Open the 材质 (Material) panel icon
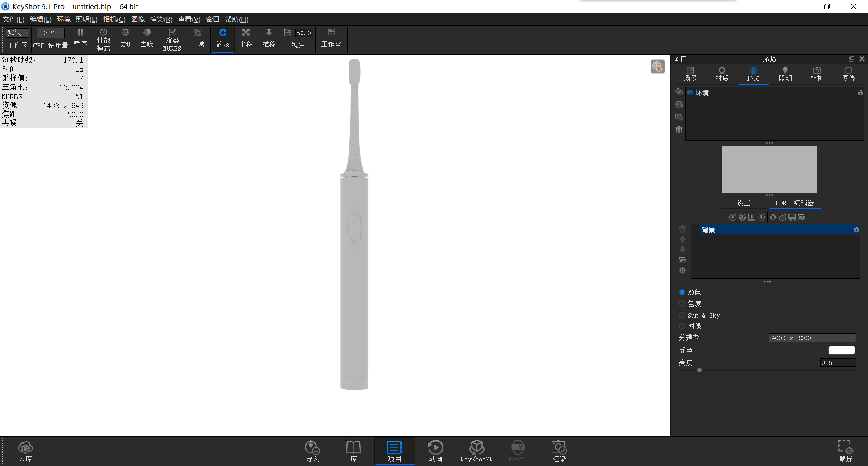This screenshot has height=466, width=868. pyautogui.click(x=721, y=73)
